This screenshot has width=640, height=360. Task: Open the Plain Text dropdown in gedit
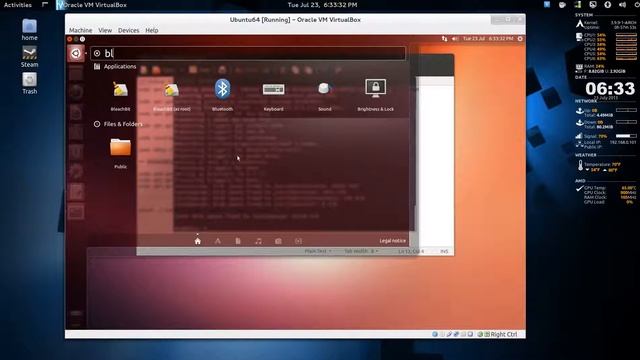click(318, 251)
